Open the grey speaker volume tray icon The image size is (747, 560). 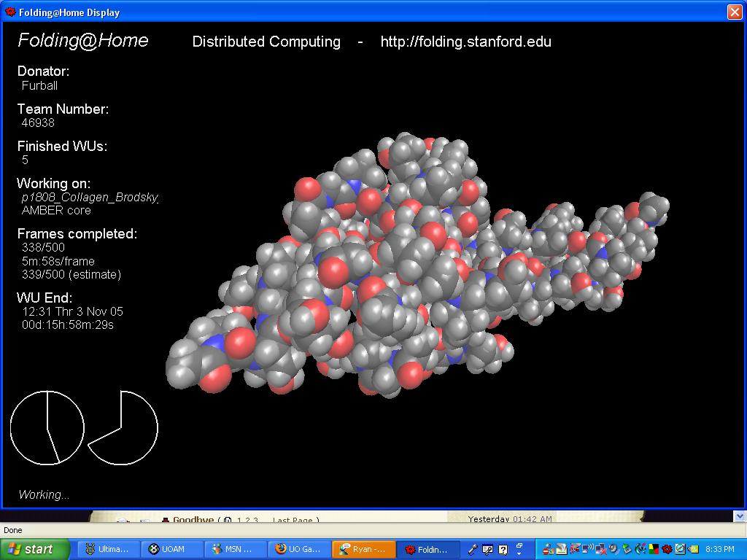point(614,549)
